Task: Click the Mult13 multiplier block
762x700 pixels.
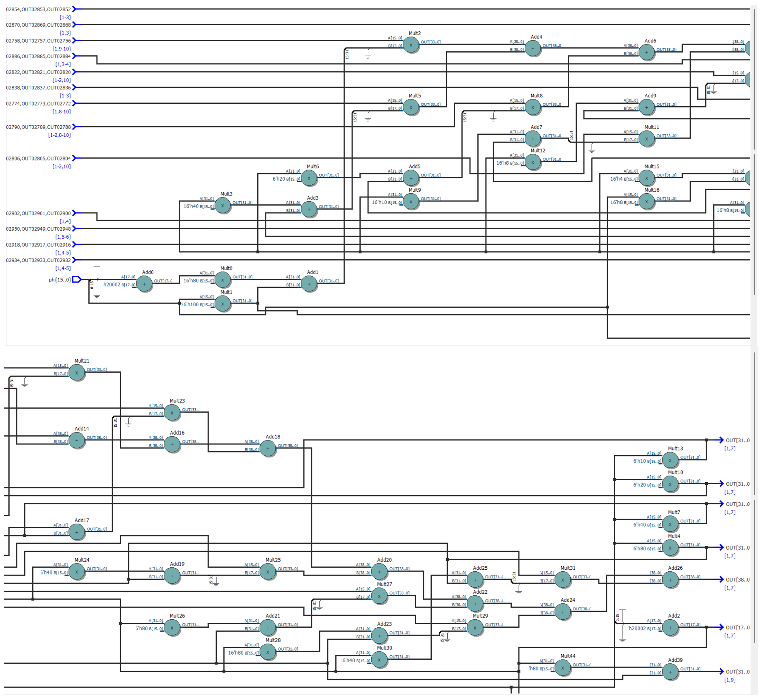Action: [670, 461]
